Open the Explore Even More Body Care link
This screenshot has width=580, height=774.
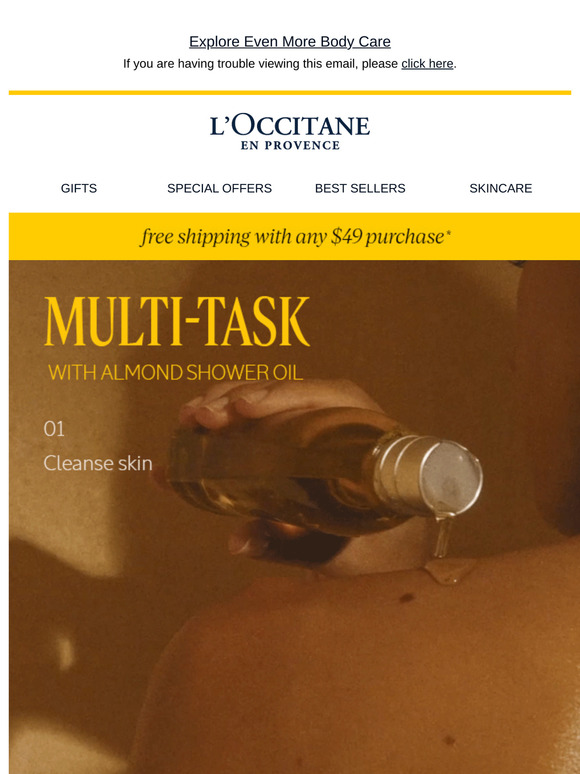[x=290, y=42]
